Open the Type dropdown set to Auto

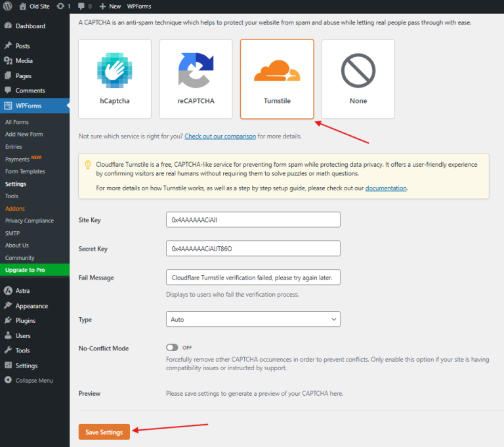pos(253,319)
